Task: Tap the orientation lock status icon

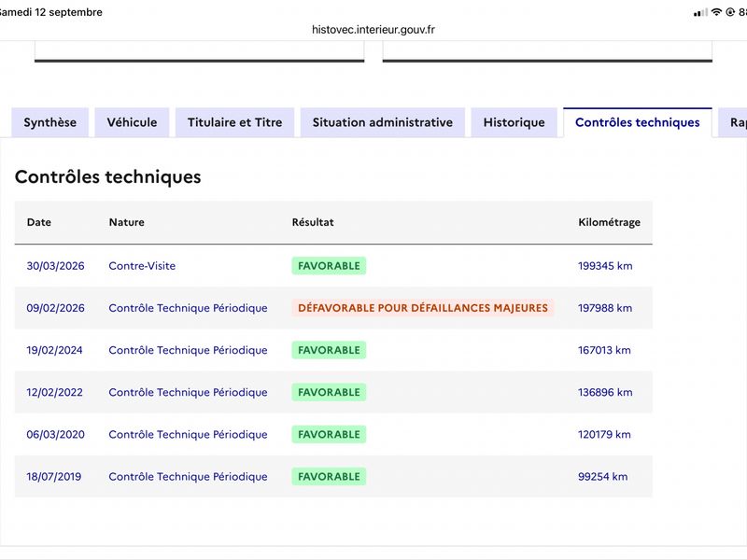Action: point(730,12)
